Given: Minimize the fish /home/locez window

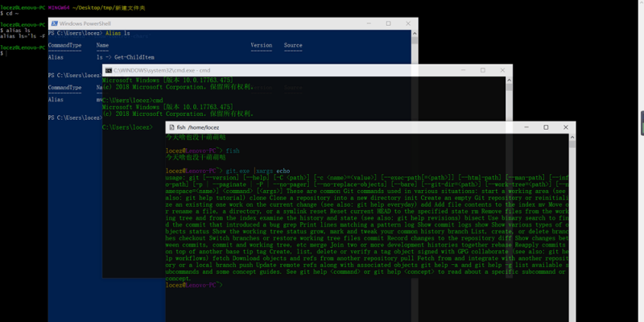Looking at the screenshot, I should [526, 127].
